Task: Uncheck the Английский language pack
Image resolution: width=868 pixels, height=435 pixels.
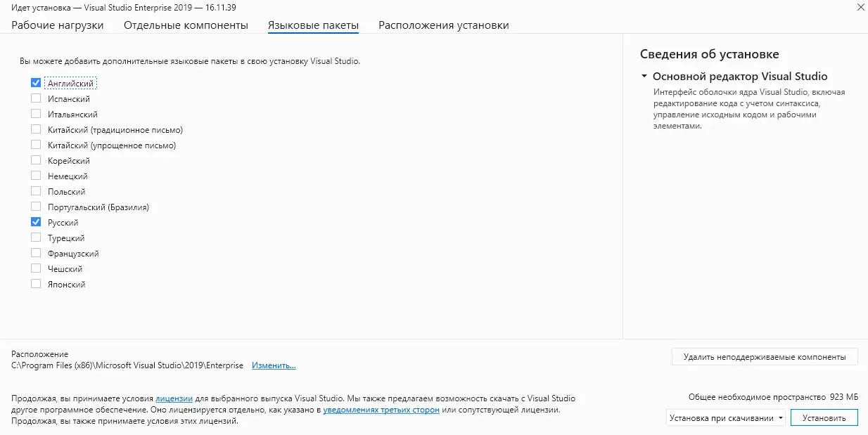Action: [x=36, y=83]
